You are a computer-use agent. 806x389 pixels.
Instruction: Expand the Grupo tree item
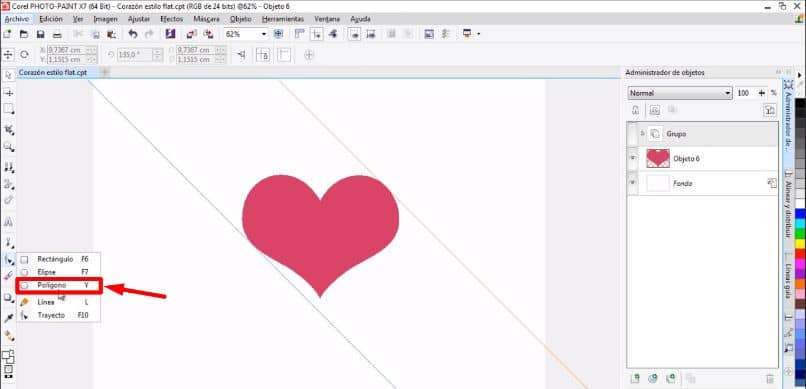(642, 134)
